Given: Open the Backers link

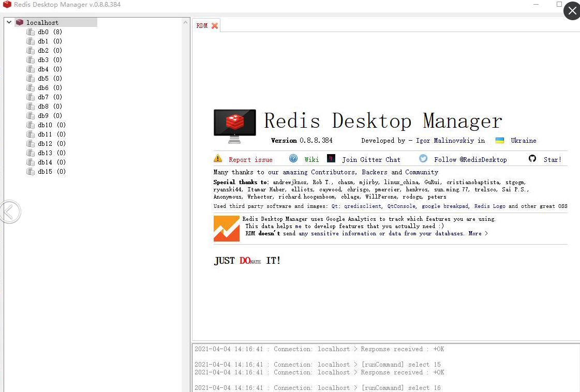Looking at the screenshot, I should click(375, 172).
